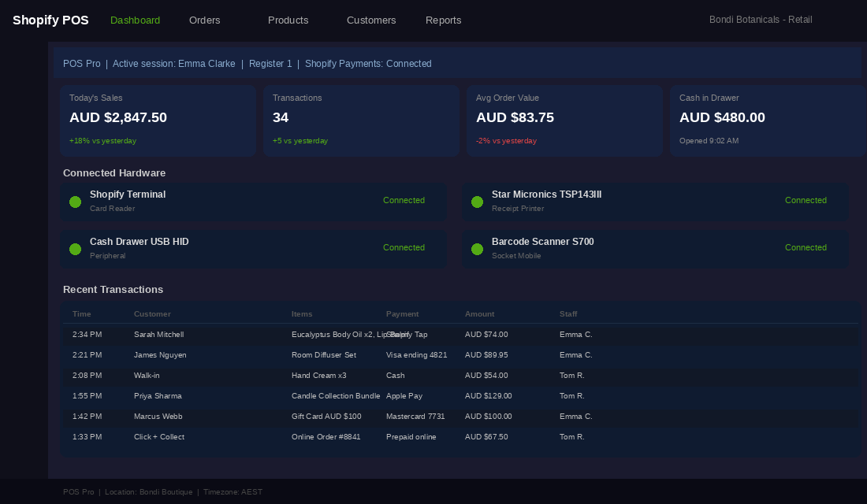Click Opened 9:02 AM text
Viewport: 867px width, 504px height.
point(709,141)
